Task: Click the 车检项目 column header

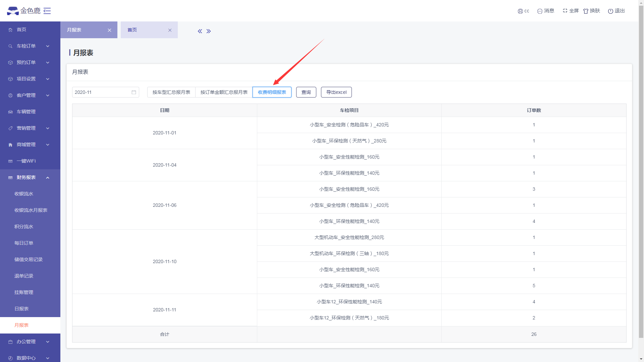Action: click(349, 110)
